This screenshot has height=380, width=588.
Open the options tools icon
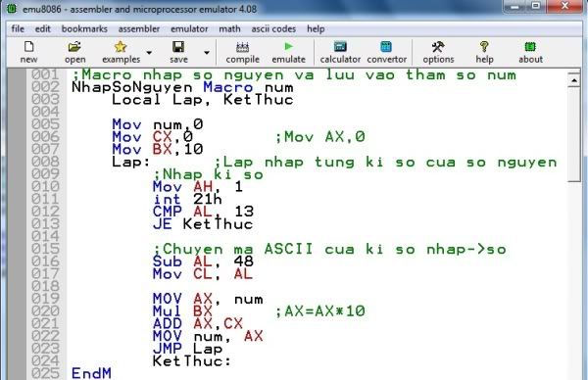(438, 52)
